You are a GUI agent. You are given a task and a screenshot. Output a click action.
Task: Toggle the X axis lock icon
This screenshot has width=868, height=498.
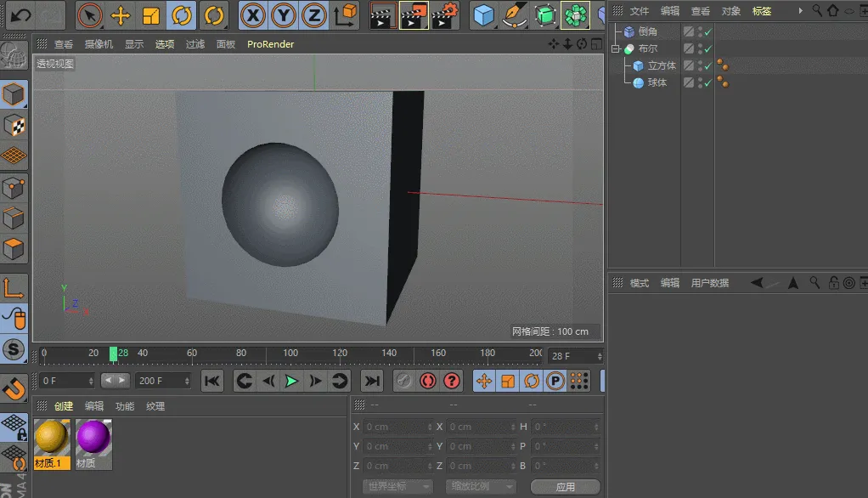pos(253,15)
